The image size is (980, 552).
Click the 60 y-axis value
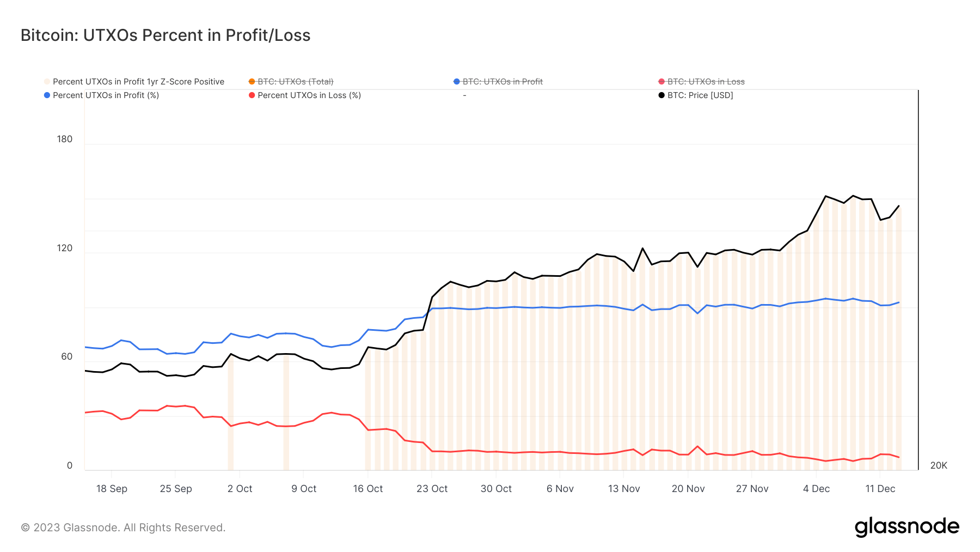coord(66,356)
